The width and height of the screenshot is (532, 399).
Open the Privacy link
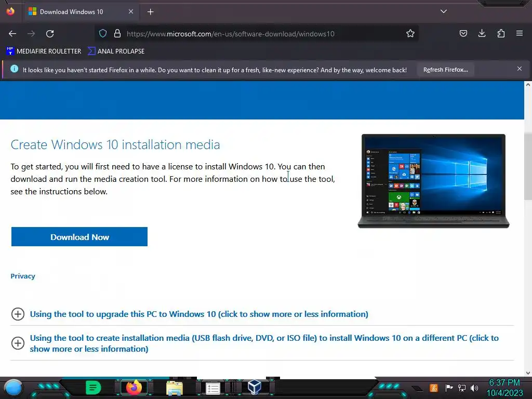click(x=23, y=276)
